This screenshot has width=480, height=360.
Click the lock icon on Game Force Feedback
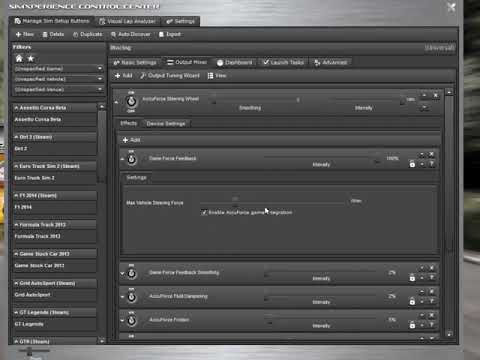point(412,164)
